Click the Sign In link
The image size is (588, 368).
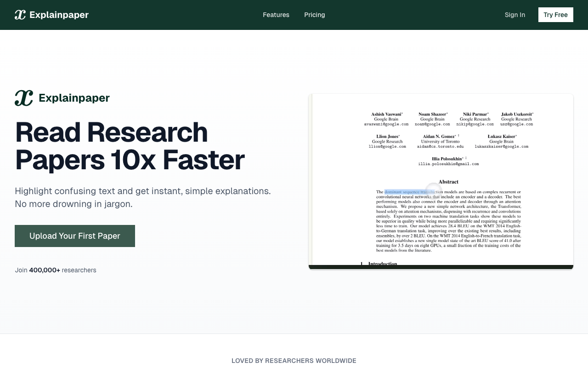514,15
